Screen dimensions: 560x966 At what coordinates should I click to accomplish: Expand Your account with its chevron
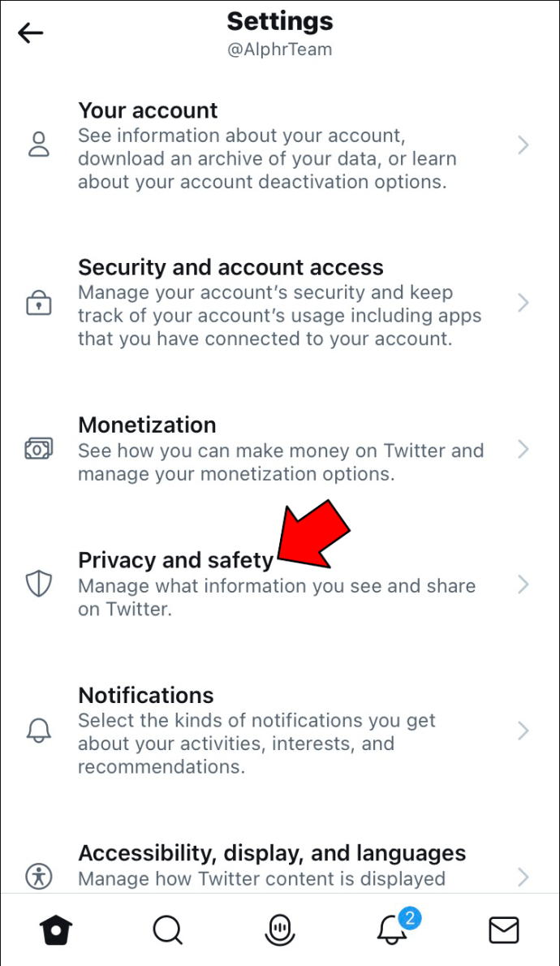[523, 145]
